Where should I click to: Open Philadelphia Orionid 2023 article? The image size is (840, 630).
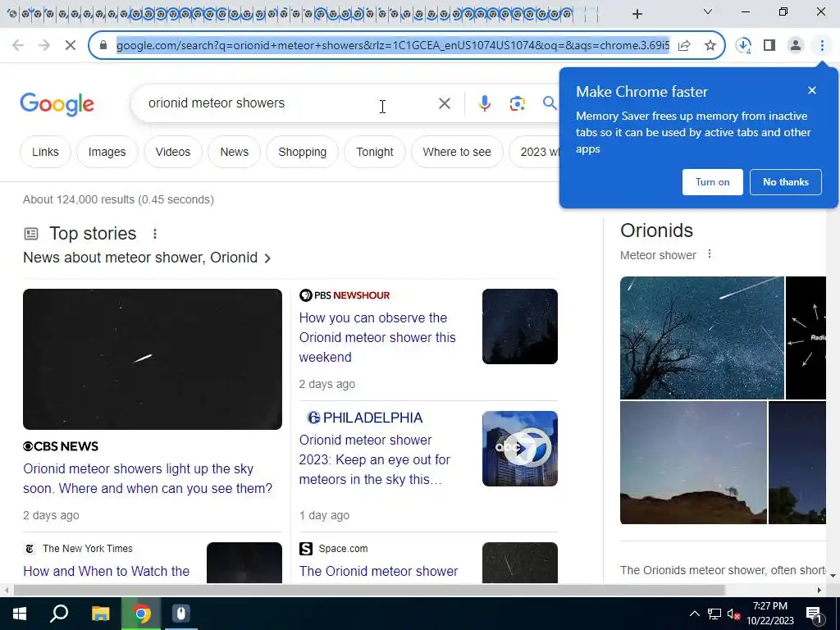(x=374, y=459)
